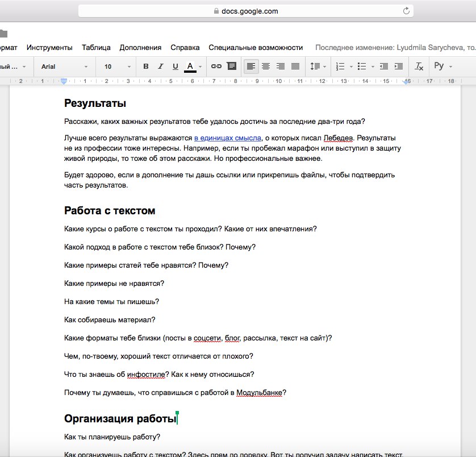
Task: Open the line spacing options
Action: 315,67
